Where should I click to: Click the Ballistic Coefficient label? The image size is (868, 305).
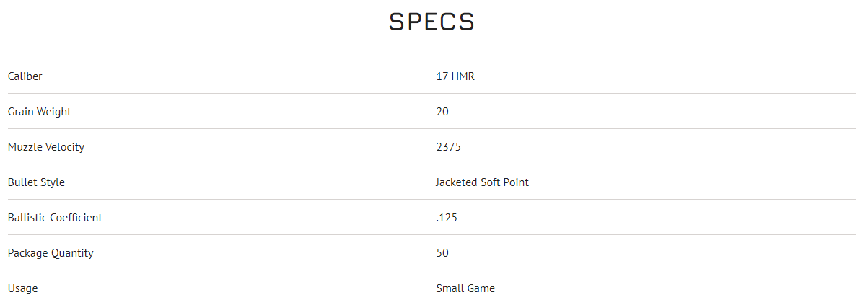pos(55,217)
